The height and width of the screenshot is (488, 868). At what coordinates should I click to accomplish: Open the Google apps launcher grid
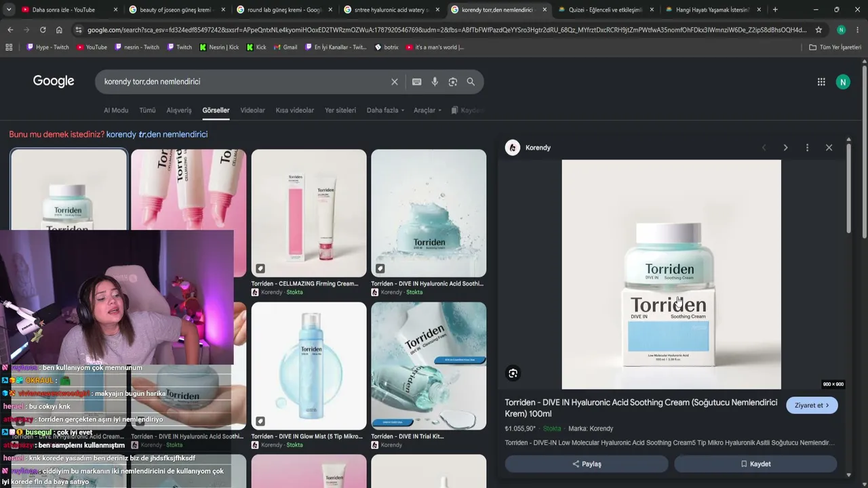(821, 81)
